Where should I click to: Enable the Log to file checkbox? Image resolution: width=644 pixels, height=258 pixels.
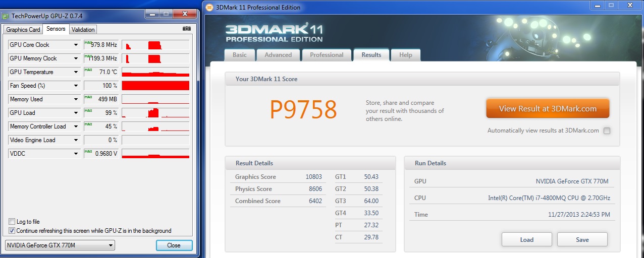click(x=12, y=222)
